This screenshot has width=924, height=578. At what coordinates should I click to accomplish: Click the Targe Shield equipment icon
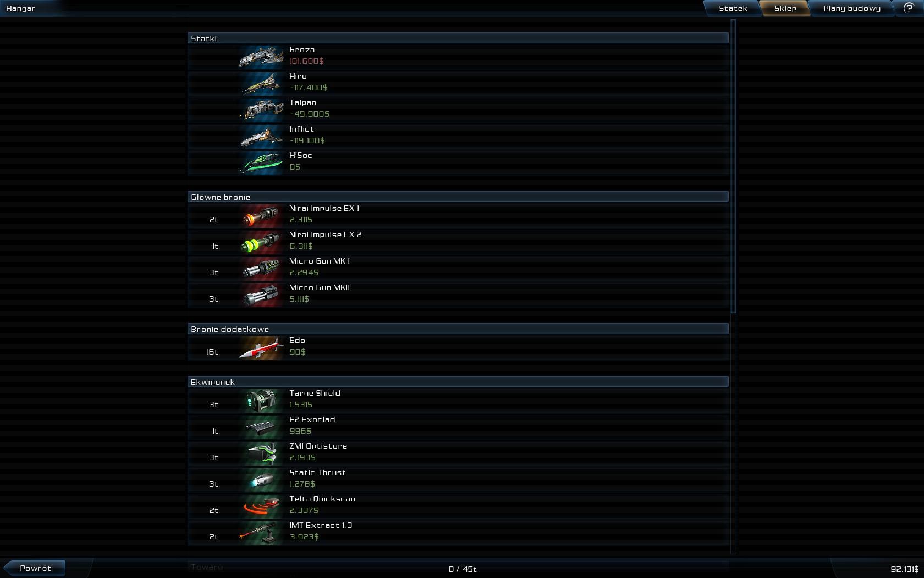[x=261, y=400]
